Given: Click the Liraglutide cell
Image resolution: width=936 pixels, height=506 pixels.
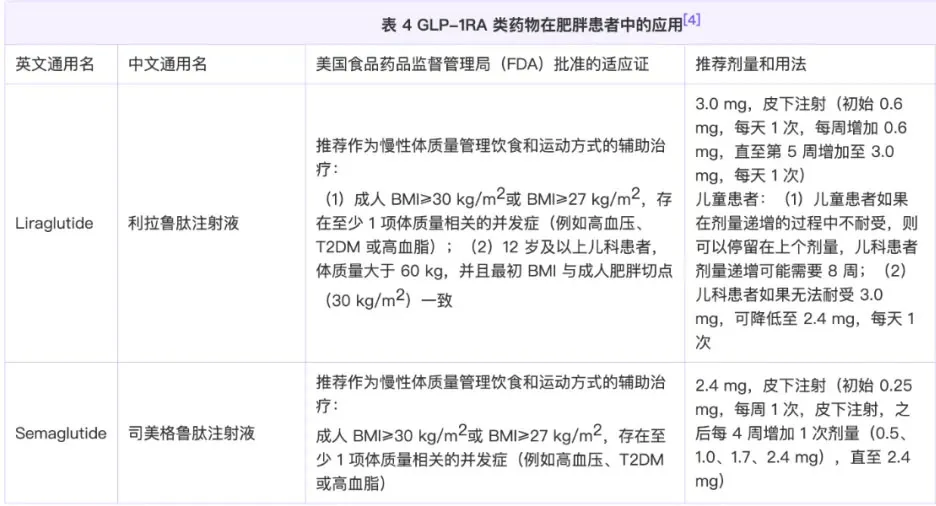Looking at the screenshot, I should 54,223.
